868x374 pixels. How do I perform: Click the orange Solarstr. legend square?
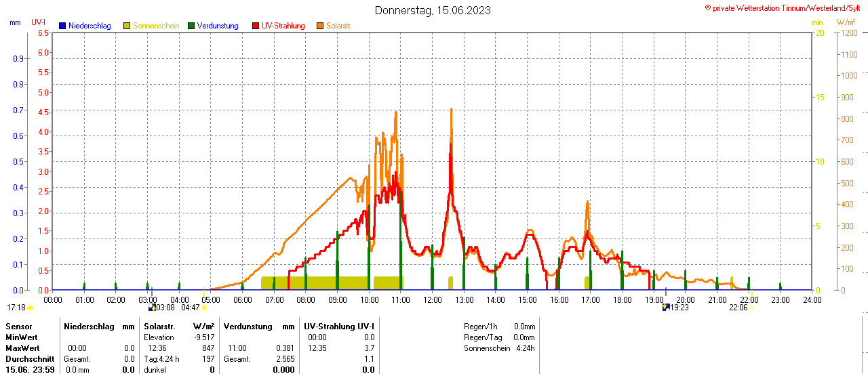click(320, 26)
